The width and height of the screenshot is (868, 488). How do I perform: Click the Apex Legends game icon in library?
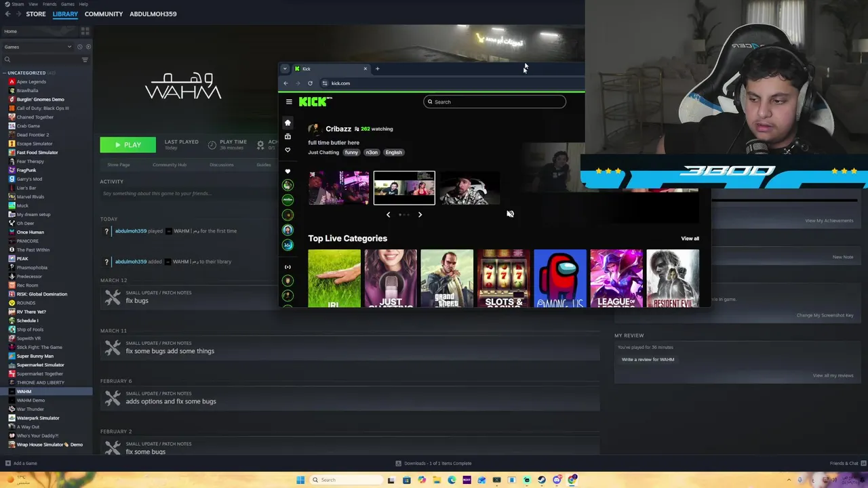[12, 81]
